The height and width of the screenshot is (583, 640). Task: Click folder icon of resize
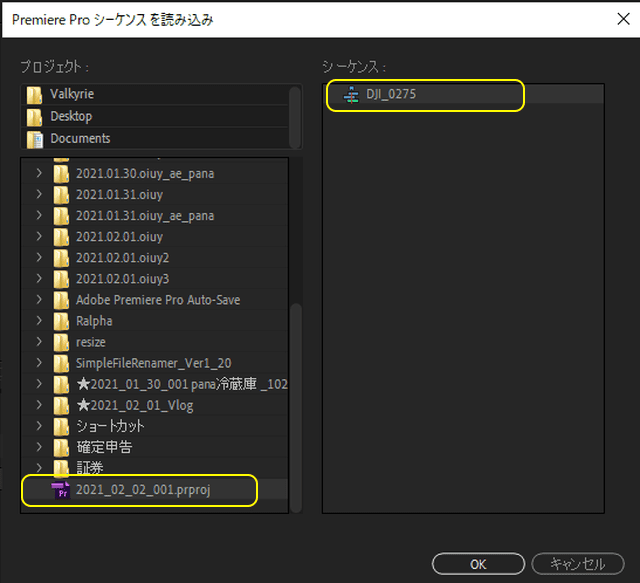(61, 343)
